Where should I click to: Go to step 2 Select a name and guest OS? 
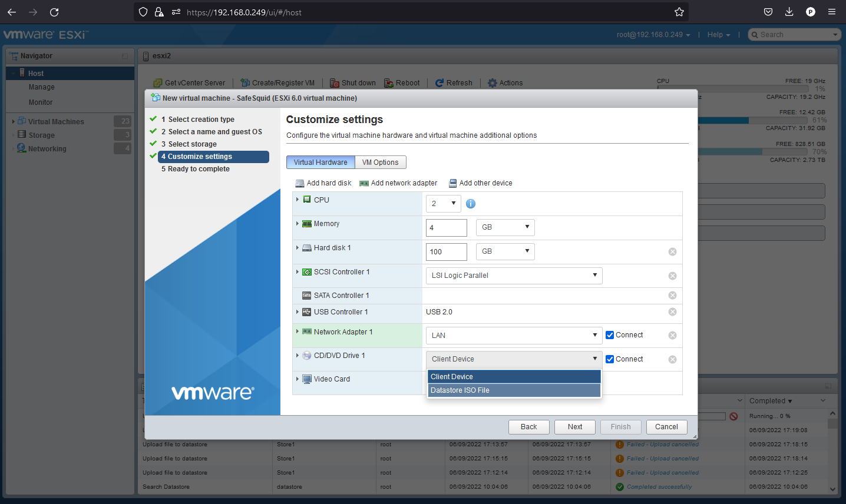pos(212,132)
